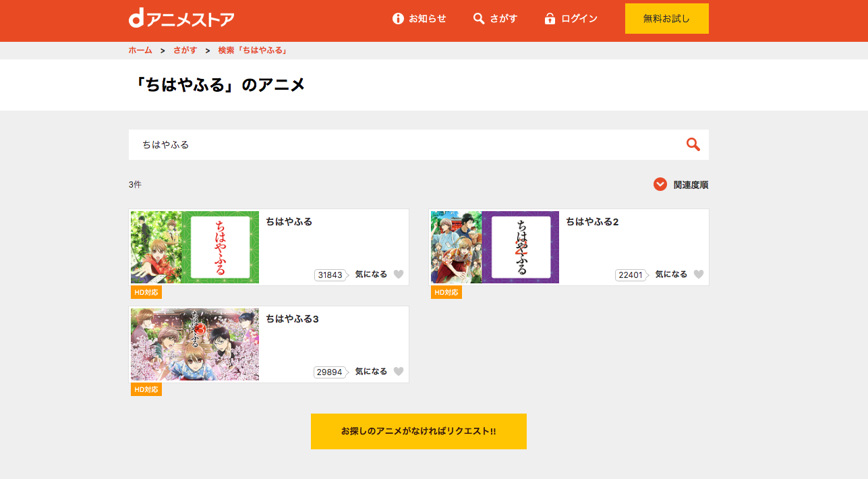Open お知らせ notifications in header
This screenshot has width=868, height=479.
pos(419,18)
